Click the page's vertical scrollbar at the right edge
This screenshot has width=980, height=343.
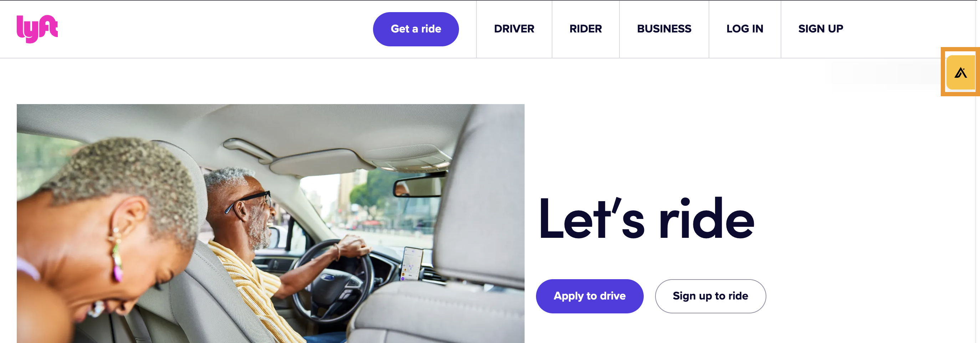(978, 171)
